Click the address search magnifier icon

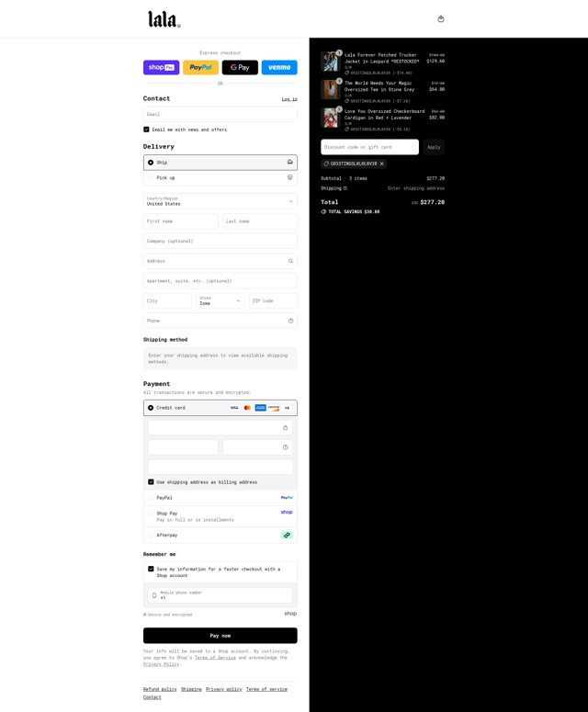point(290,261)
